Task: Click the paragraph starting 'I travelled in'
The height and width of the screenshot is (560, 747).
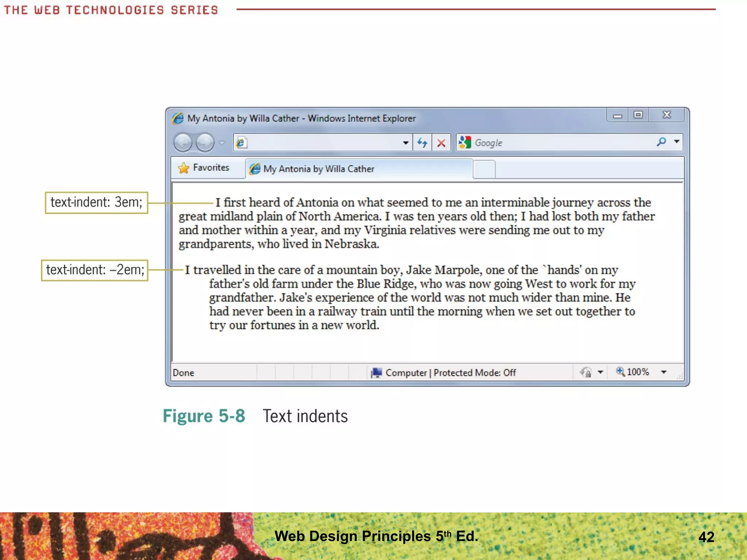Action: [410, 297]
